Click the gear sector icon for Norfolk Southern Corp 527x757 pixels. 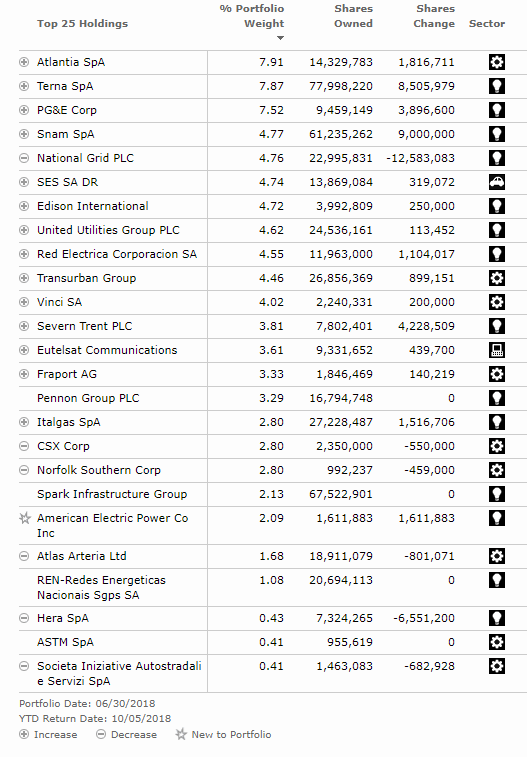click(x=497, y=470)
